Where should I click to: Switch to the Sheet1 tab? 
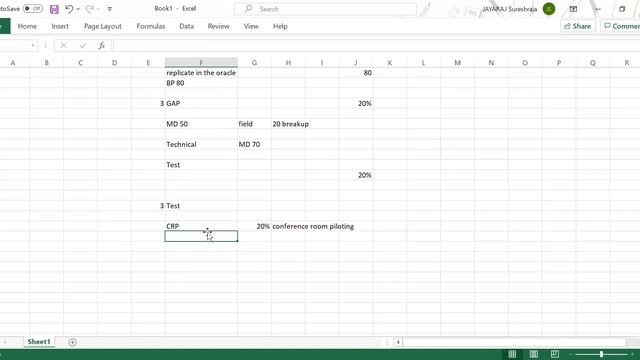[39, 342]
